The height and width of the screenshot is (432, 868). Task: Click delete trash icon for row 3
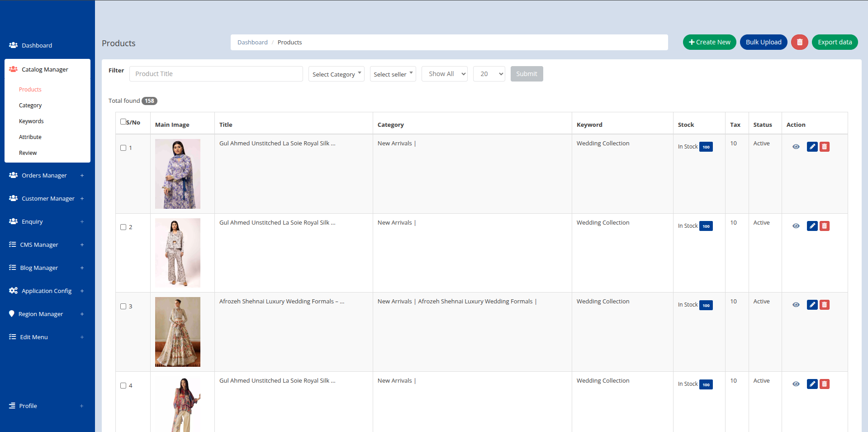point(824,305)
